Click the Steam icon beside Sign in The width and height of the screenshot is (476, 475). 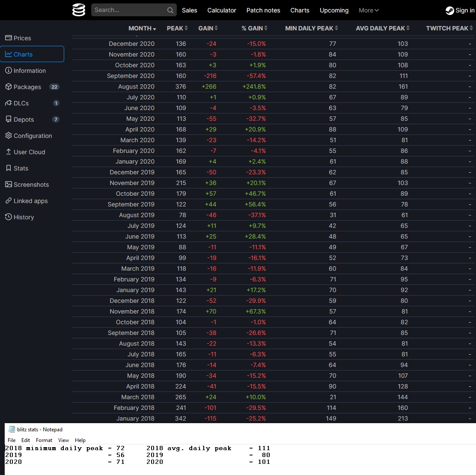pos(449,10)
